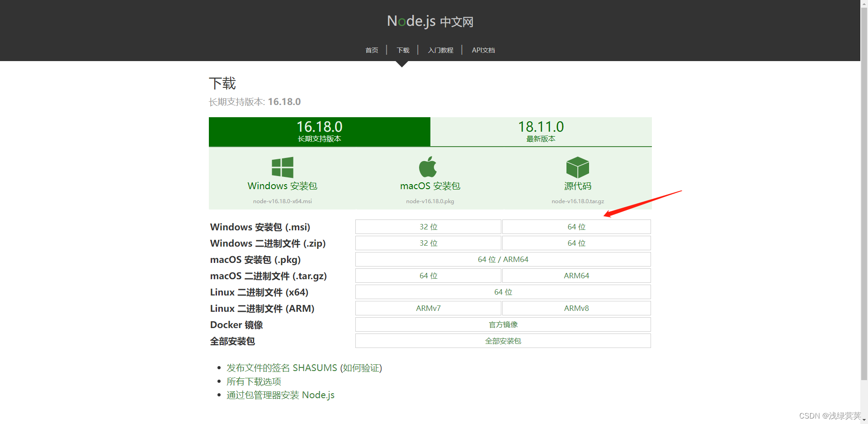Click the Linux 二进制文件 (ARM) row label
The image size is (868, 424).
262,309
